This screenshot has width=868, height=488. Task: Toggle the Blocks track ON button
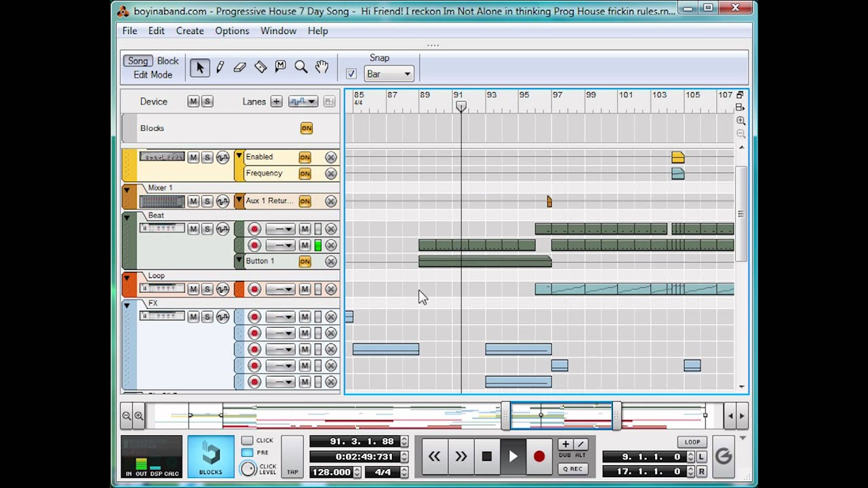[x=307, y=128]
